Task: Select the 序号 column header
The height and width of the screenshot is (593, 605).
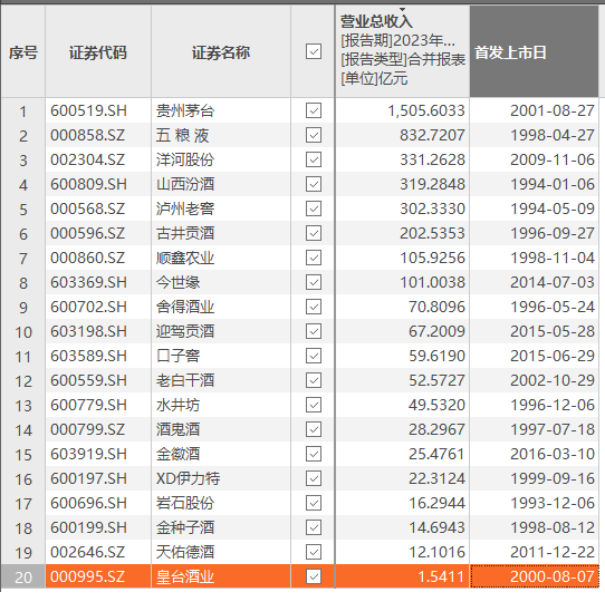Action: tap(23, 51)
